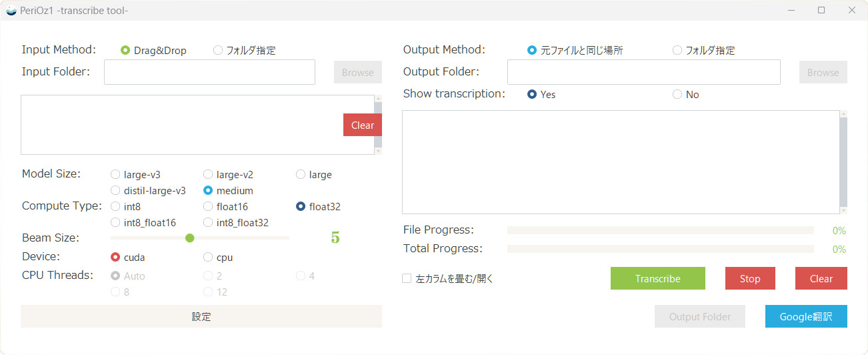Choose distil-large-v3 model option
868x355 pixels.
115,191
